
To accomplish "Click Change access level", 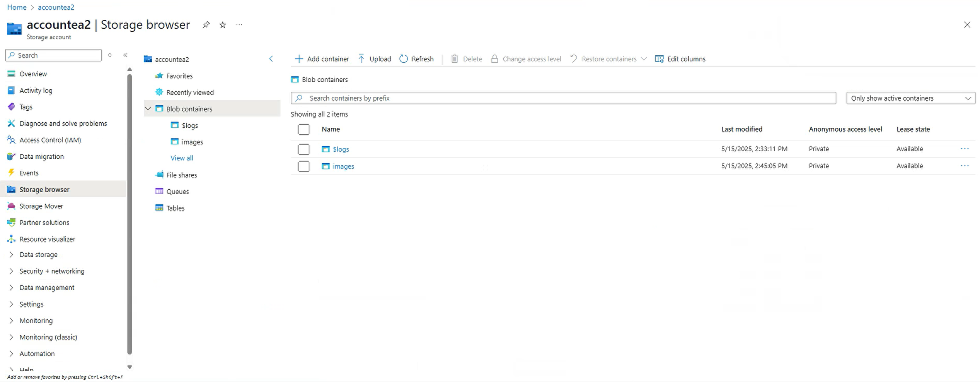I will point(526,59).
